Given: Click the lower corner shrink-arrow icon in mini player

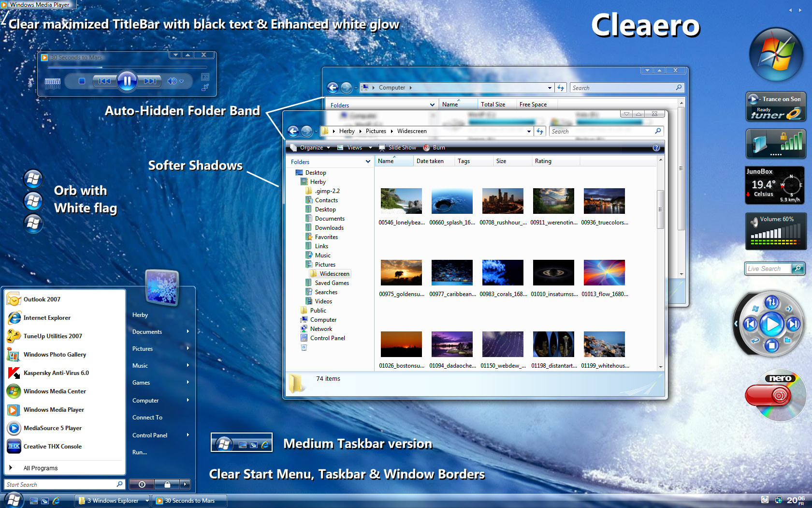Looking at the screenshot, I should (x=205, y=88).
